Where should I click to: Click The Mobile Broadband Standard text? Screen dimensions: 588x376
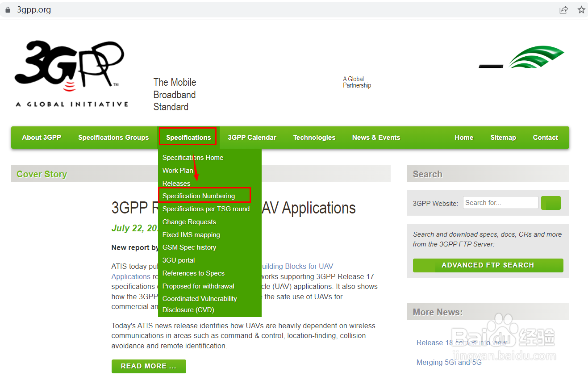(175, 95)
